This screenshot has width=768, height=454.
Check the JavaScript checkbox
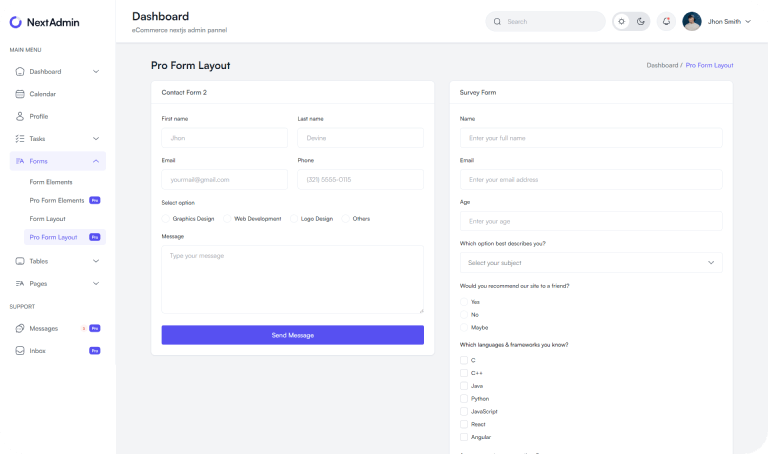tap(464, 411)
